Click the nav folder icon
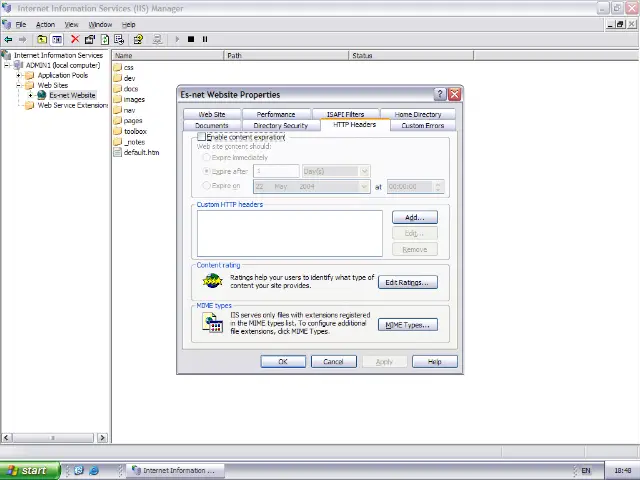The image size is (640, 480). (118, 109)
